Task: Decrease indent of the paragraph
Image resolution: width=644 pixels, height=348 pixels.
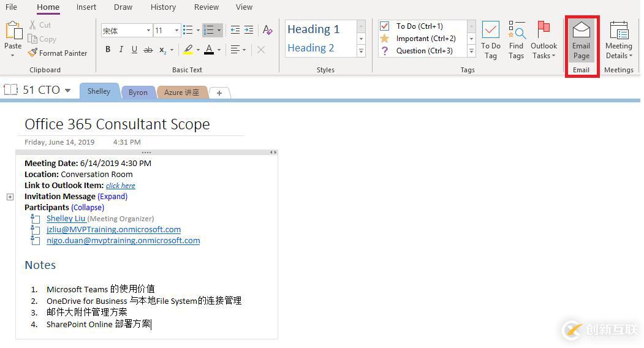Action: 235,30
